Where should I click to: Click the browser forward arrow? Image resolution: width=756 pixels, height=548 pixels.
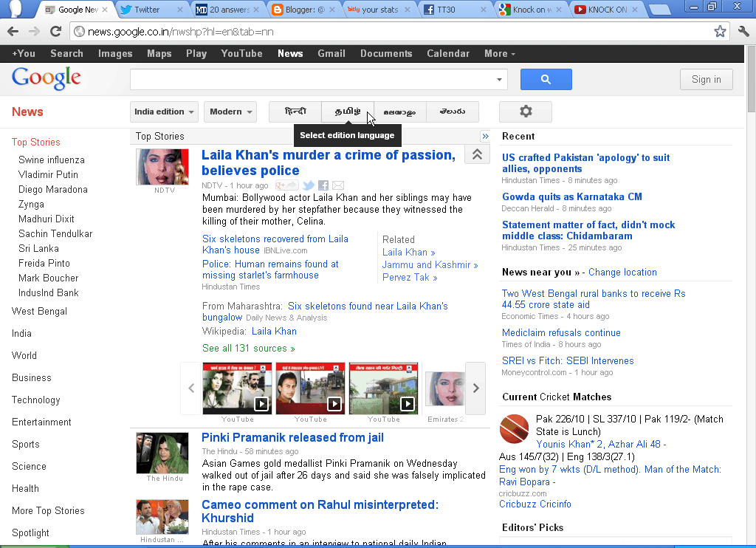(34, 32)
